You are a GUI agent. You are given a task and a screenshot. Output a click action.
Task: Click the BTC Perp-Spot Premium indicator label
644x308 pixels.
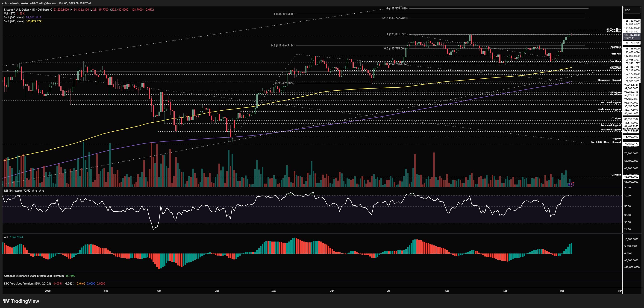pos(27,284)
